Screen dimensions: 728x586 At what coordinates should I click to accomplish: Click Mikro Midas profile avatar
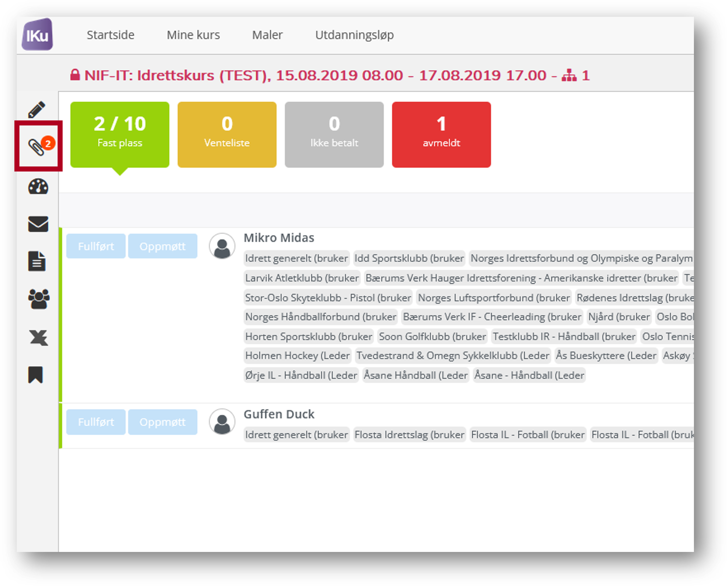[222, 246]
